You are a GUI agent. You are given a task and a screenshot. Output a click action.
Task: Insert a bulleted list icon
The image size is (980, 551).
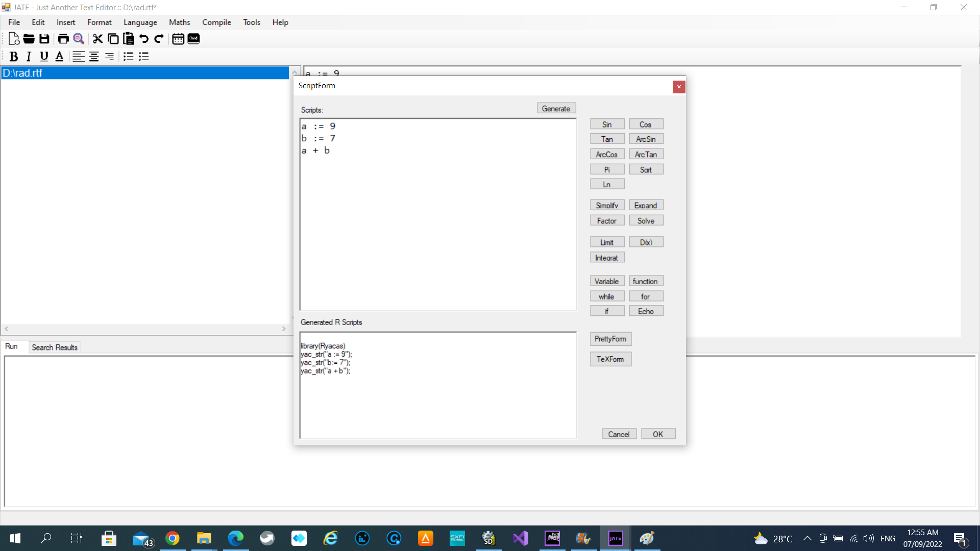point(128,57)
